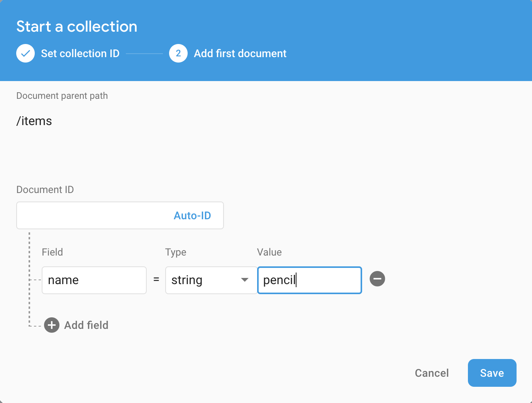
Task: Go back to the Set collection ID step
Action: pos(80,53)
